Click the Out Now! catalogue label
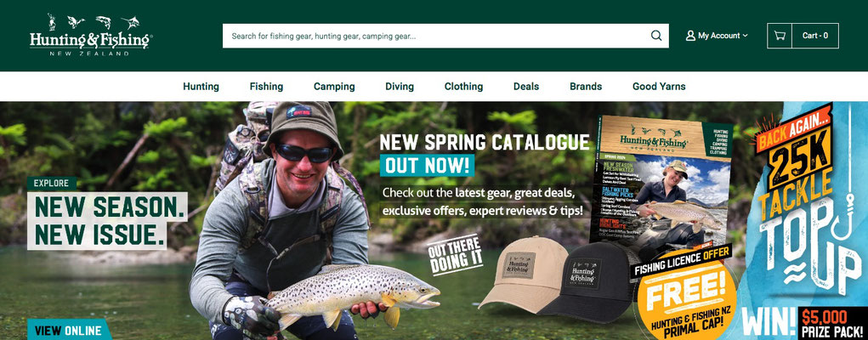 point(427,164)
